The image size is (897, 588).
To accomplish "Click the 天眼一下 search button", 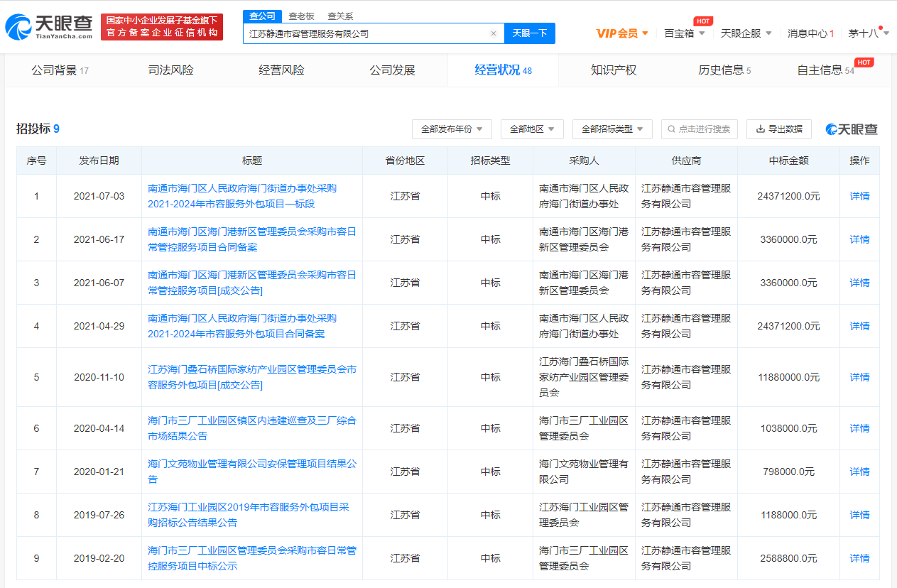I will 529,33.
